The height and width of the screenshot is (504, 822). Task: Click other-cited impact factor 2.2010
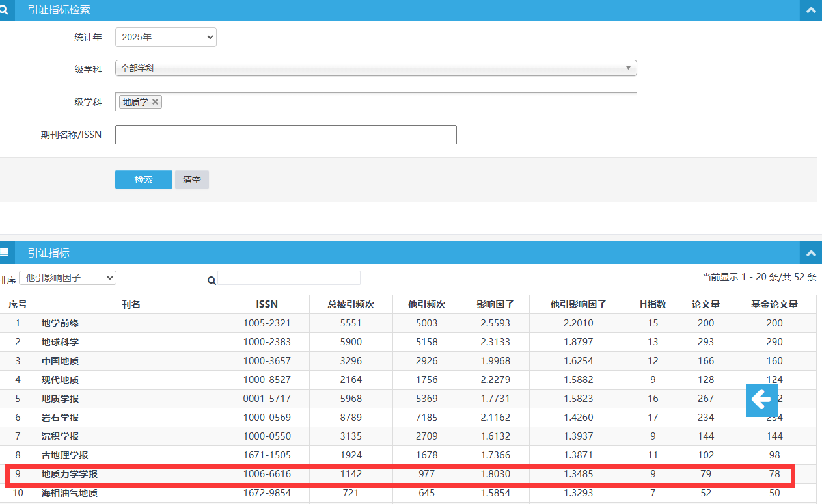coord(579,323)
